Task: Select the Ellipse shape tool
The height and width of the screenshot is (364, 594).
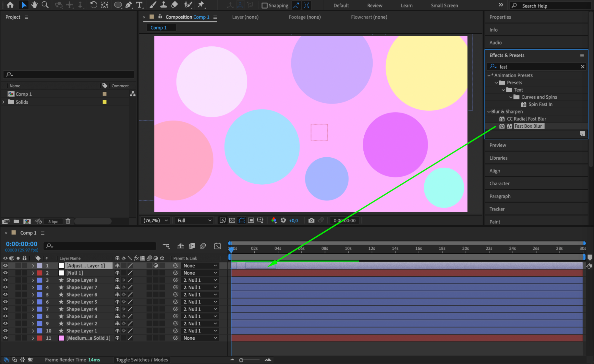Action: pyautogui.click(x=118, y=5)
